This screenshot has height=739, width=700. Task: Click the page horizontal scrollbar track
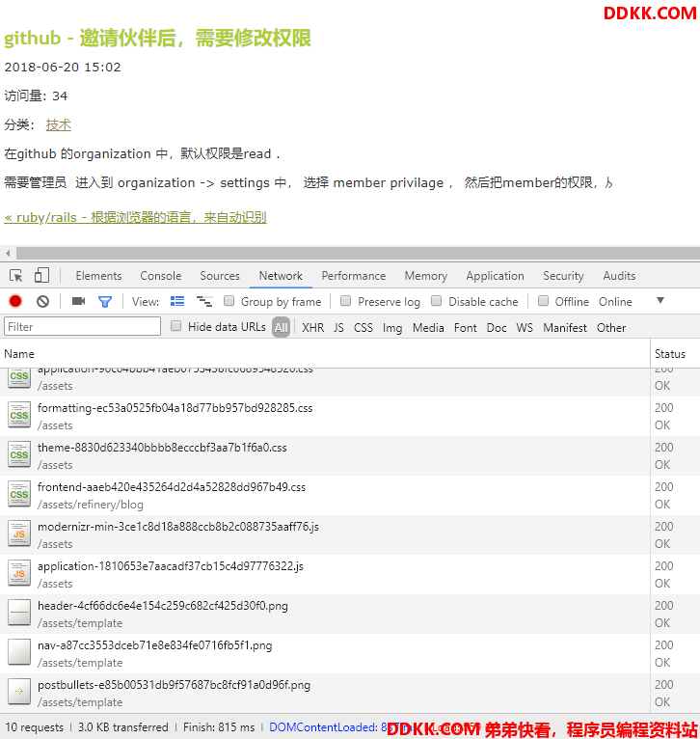pyautogui.click(x=358, y=253)
